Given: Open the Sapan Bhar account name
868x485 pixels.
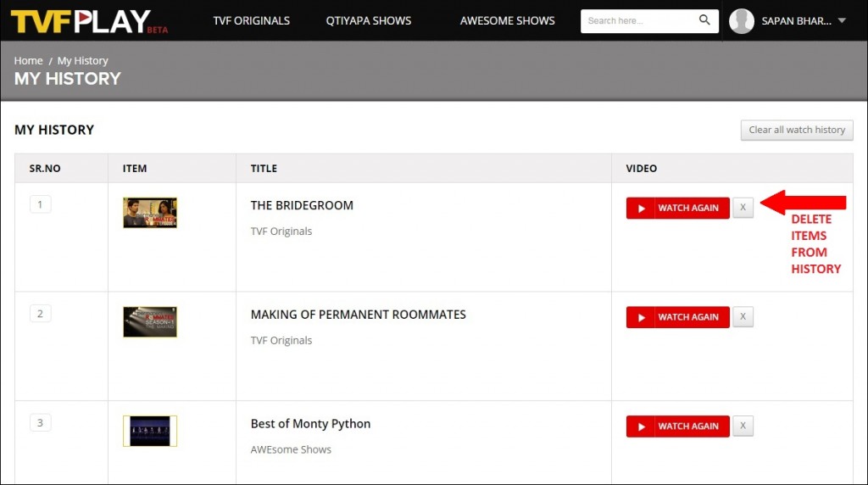Looking at the screenshot, I should [796, 21].
